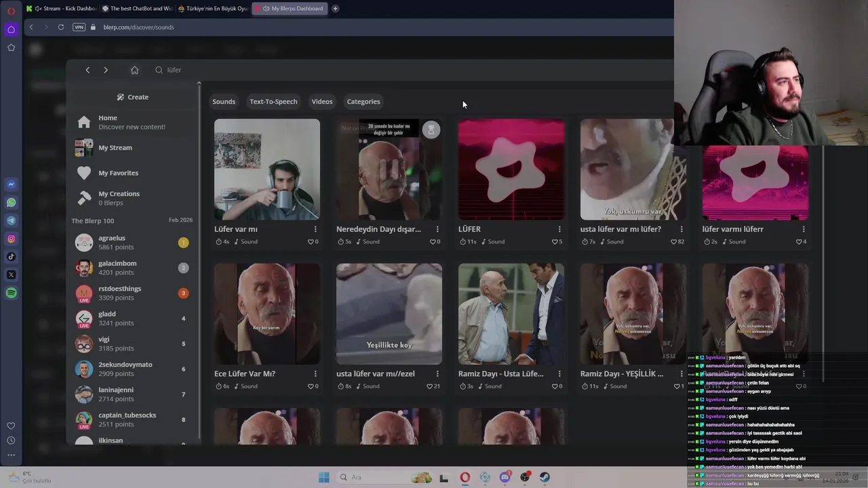Click the magnifier icon beside the lüfer search
This screenshot has width=868, height=488.
coord(159,70)
